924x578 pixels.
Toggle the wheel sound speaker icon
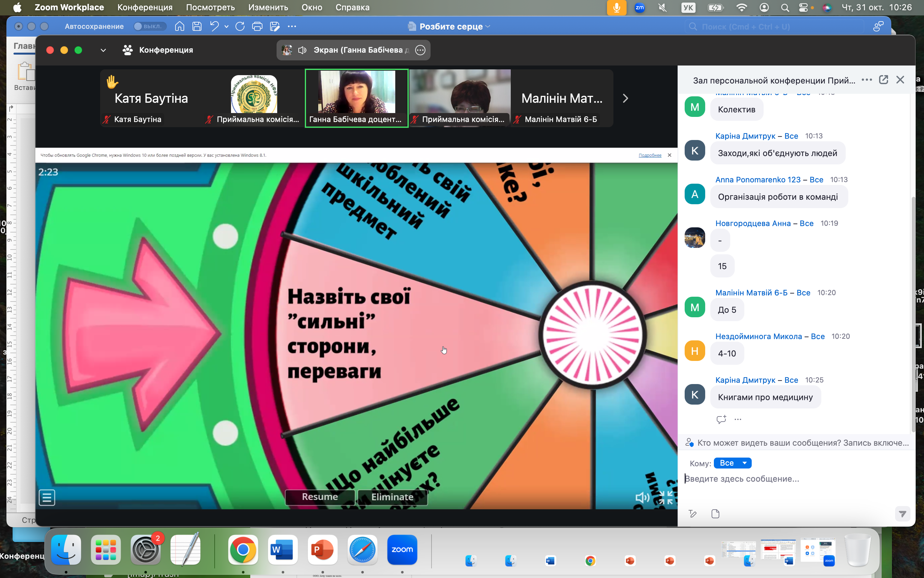coord(642,497)
